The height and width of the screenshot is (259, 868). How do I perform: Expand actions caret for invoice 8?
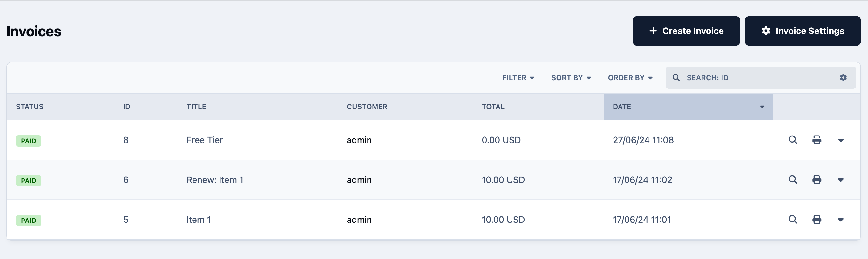tap(841, 140)
